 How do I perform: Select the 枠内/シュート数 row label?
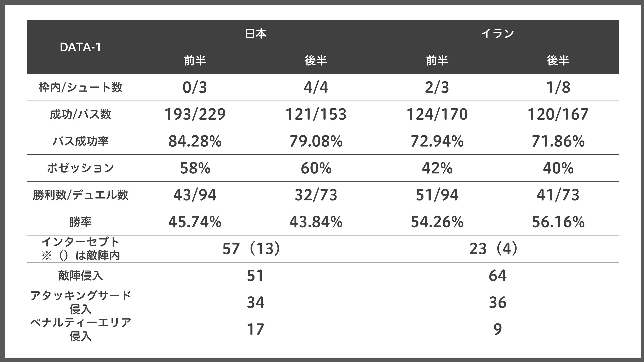[x=80, y=87]
